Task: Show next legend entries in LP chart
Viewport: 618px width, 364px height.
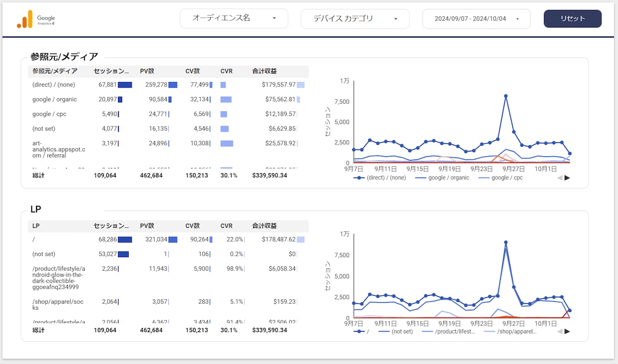Action: [x=567, y=332]
